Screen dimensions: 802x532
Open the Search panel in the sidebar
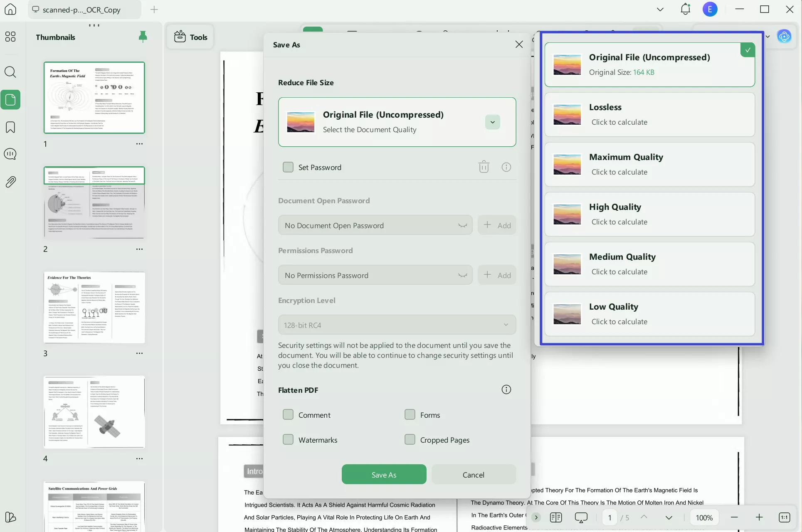(10, 72)
